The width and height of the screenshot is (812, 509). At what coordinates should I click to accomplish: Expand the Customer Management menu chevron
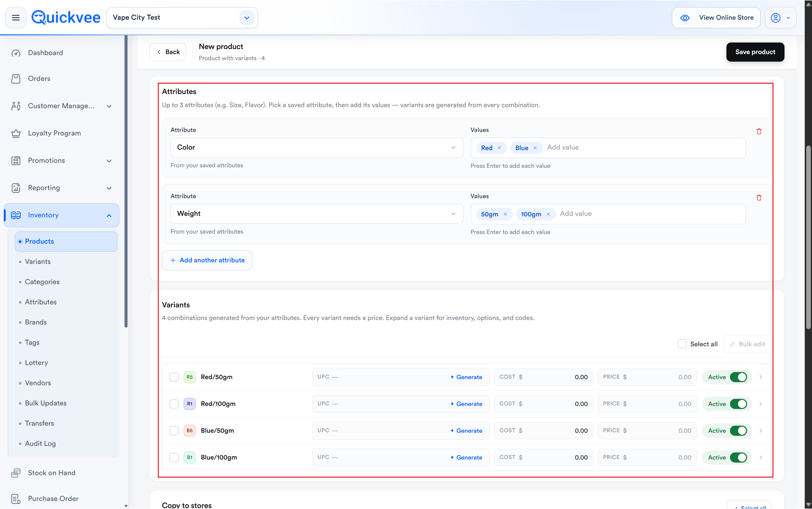point(109,106)
